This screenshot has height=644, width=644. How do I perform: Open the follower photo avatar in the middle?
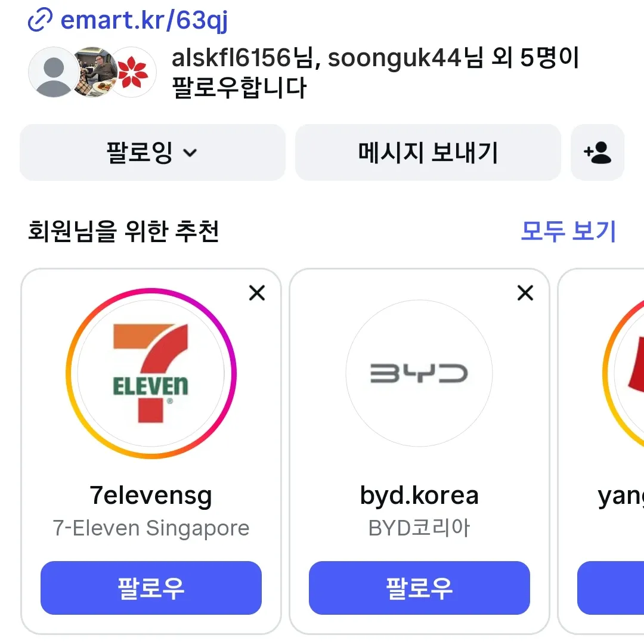click(95, 72)
